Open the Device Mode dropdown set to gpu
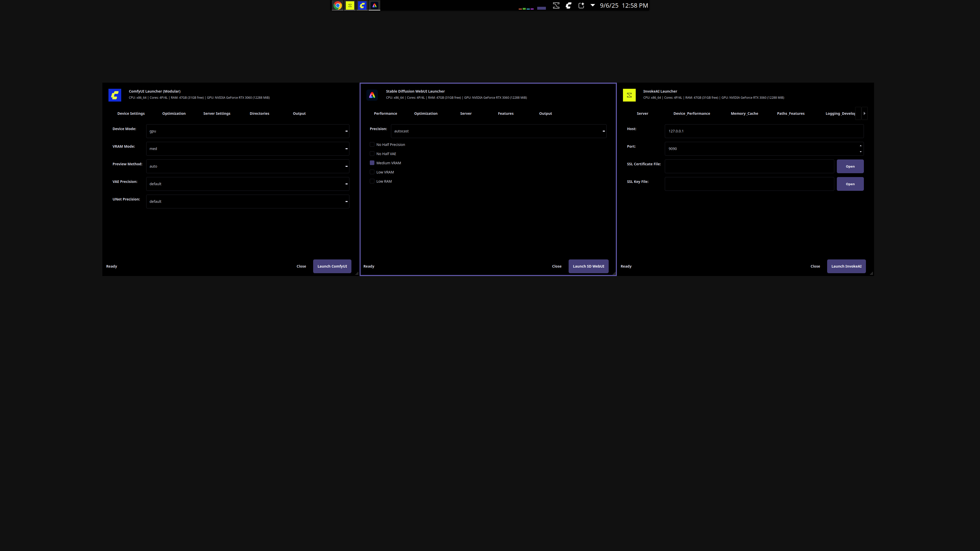 248,131
